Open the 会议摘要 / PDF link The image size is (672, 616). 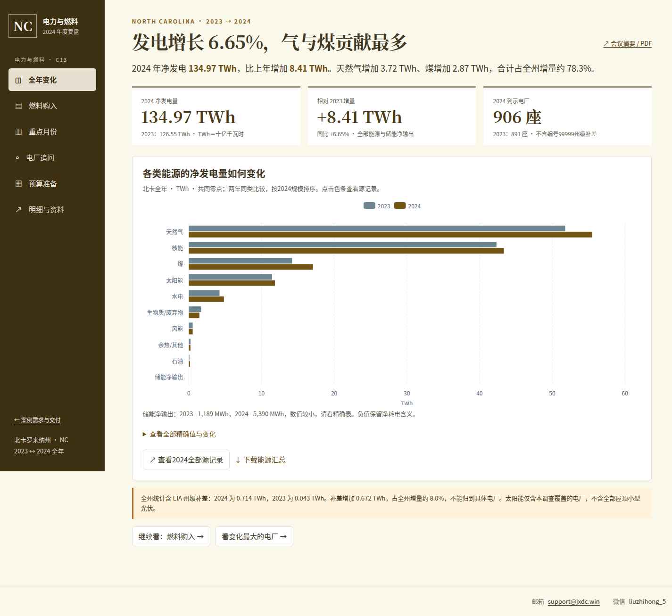point(627,43)
